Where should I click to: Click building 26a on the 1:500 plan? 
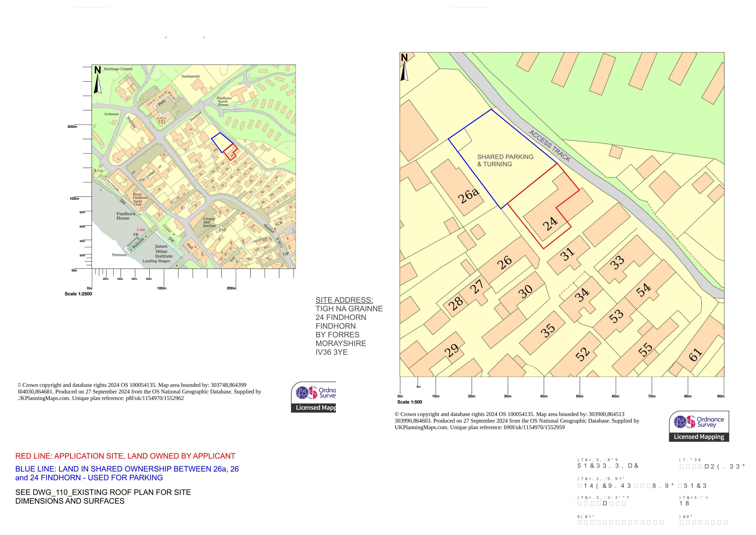point(469,196)
